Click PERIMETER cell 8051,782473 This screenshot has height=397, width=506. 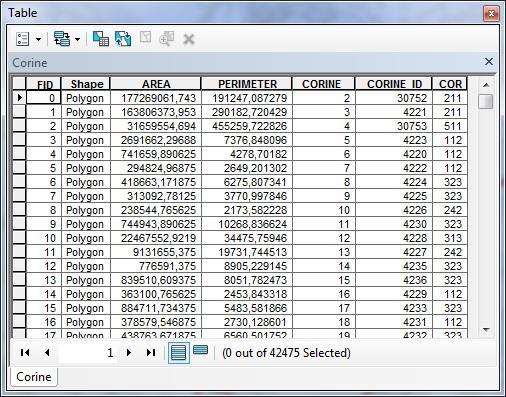(247, 280)
